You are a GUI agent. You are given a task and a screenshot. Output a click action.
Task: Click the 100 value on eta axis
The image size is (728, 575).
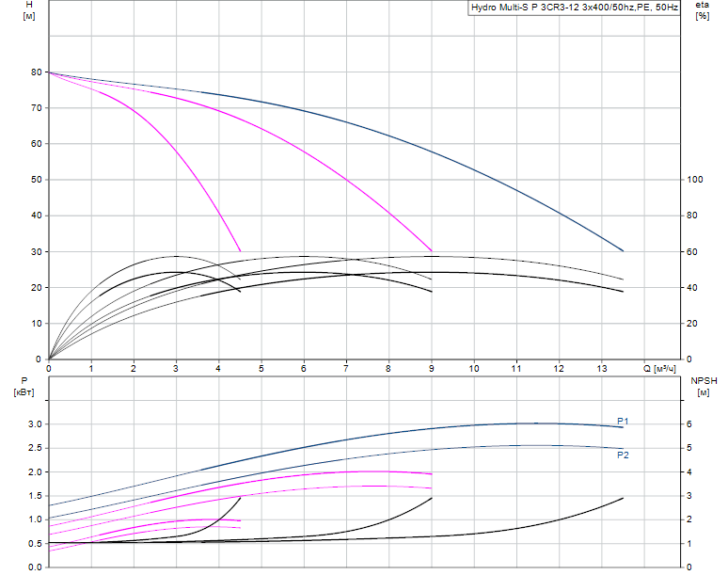(x=695, y=180)
